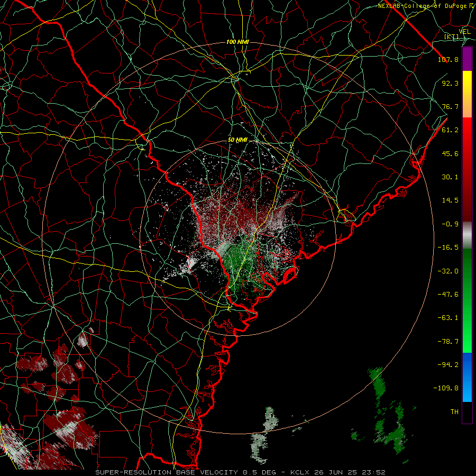
Task: Select the 0.5 DEG elevation text
Action: pos(259,472)
